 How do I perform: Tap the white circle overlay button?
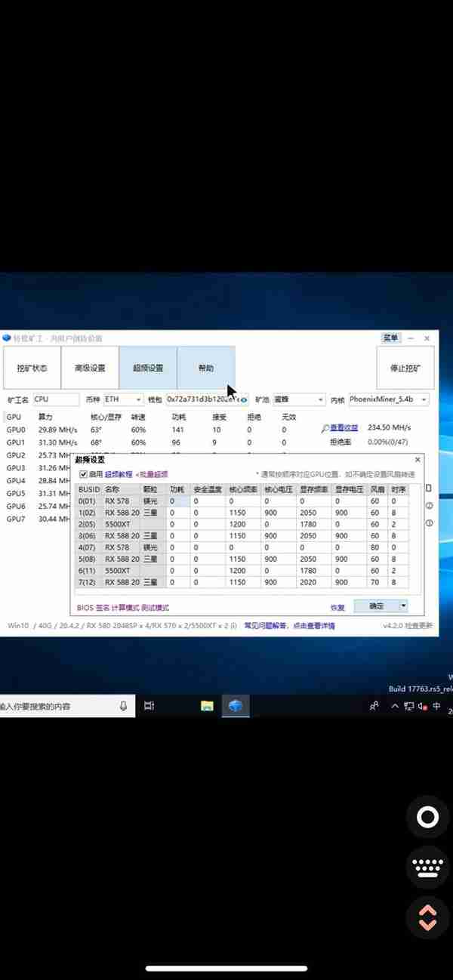(428, 818)
